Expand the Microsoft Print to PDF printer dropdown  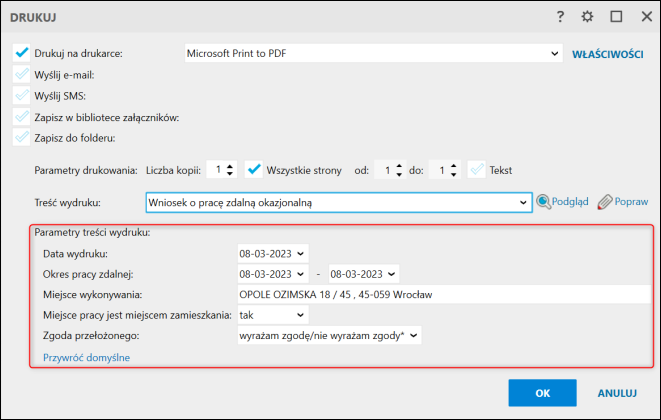[555, 53]
